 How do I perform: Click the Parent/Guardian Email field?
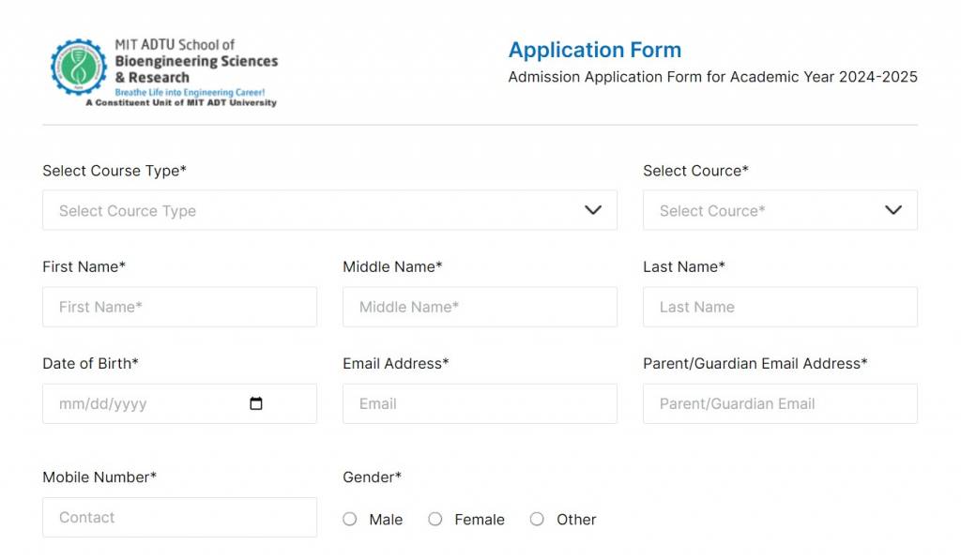[780, 403]
